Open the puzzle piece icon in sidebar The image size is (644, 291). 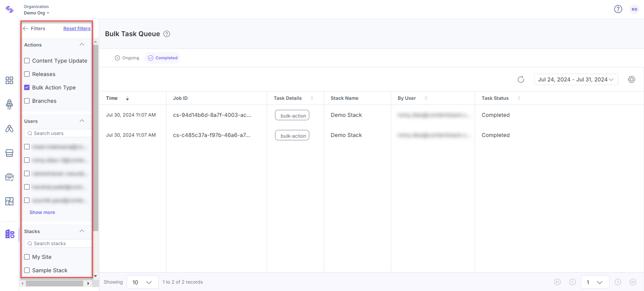click(x=9, y=201)
